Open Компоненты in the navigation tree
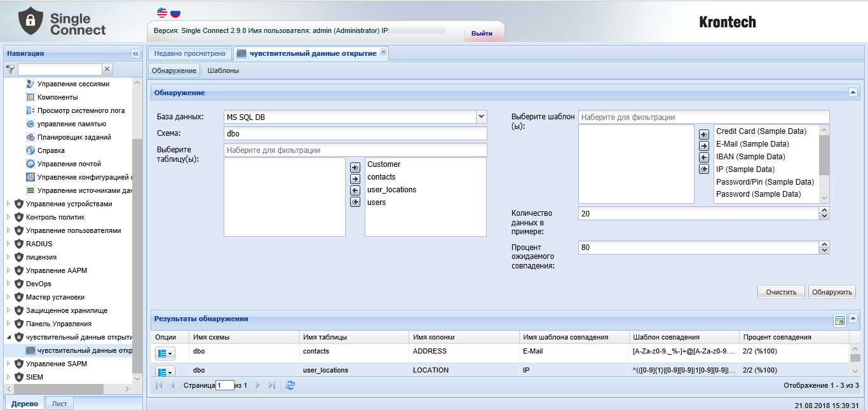The width and height of the screenshot is (868, 410). pyautogui.click(x=57, y=97)
